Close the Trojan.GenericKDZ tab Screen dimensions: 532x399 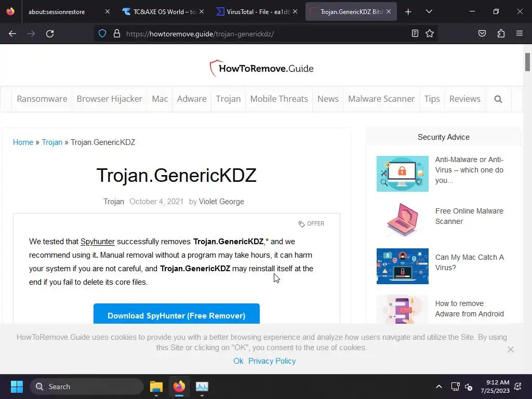pos(389,11)
